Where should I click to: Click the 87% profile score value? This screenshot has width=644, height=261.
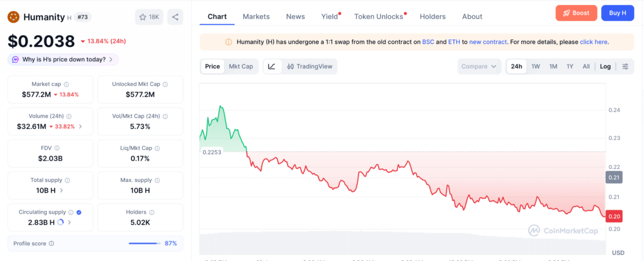coord(171,243)
